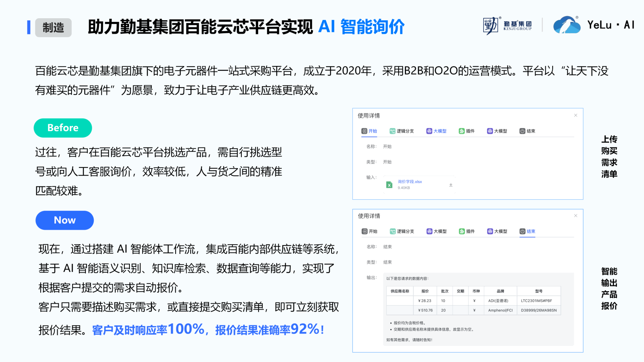Click the 报价 column header
644x362 pixels.
point(425,291)
